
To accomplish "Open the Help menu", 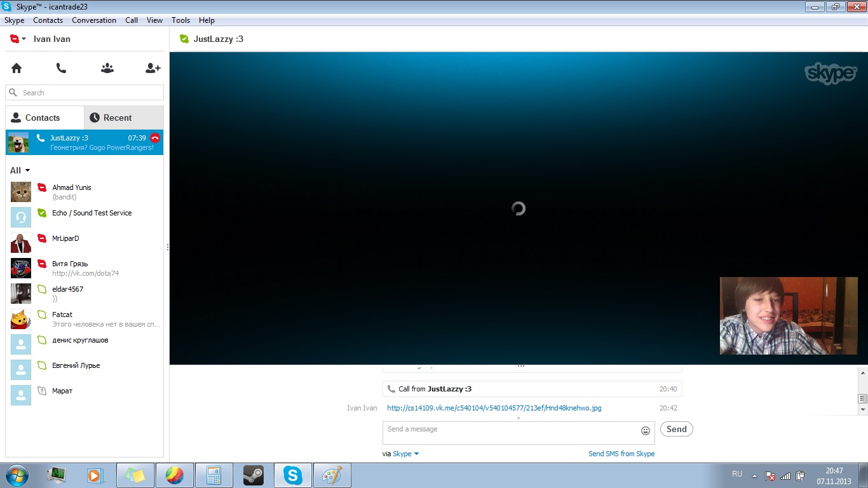I will (207, 20).
